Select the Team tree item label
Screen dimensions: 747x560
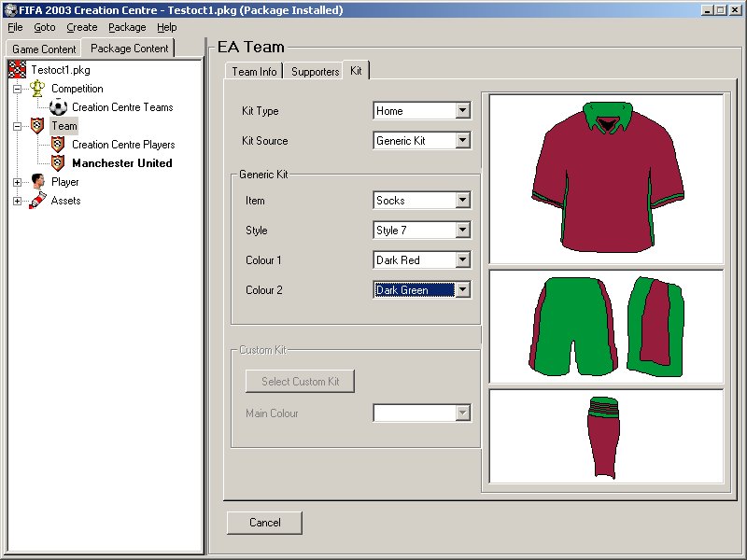64,126
